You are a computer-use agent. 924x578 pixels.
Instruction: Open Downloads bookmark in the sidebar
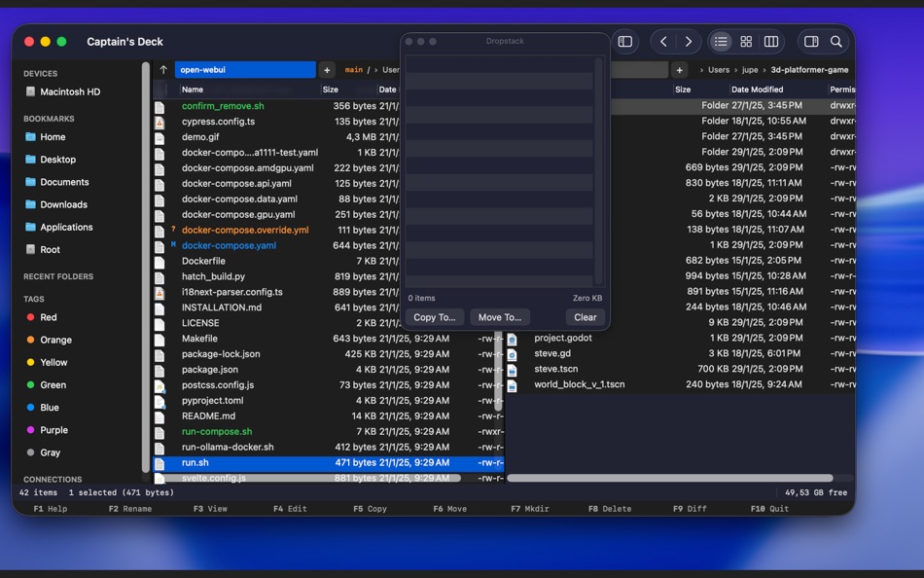[x=63, y=204]
